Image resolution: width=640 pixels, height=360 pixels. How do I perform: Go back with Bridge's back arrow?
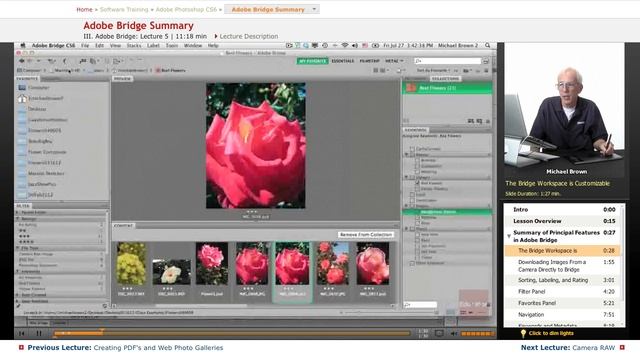tap(21, 61)
